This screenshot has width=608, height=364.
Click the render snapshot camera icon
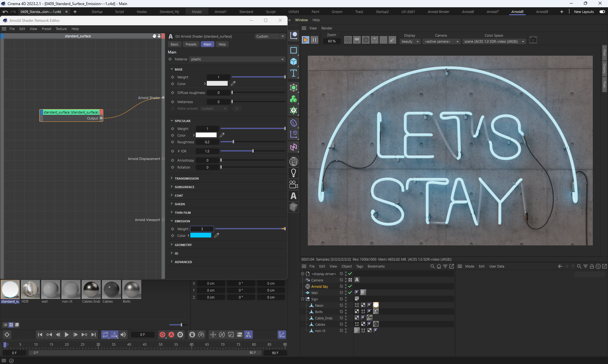pyautogui.click(x=533, y=40)
